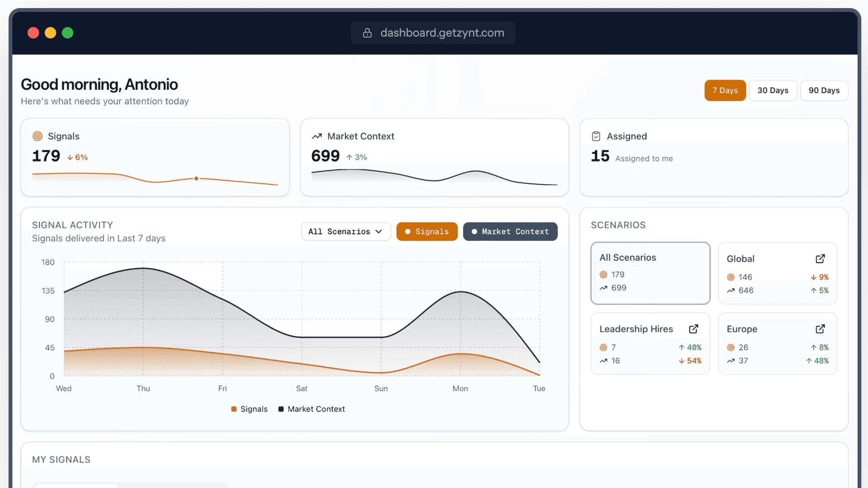Image resolution: width=868 pixels, height=488 pixels.
Task: Click the 7 Days button
Action: [725, 90]
